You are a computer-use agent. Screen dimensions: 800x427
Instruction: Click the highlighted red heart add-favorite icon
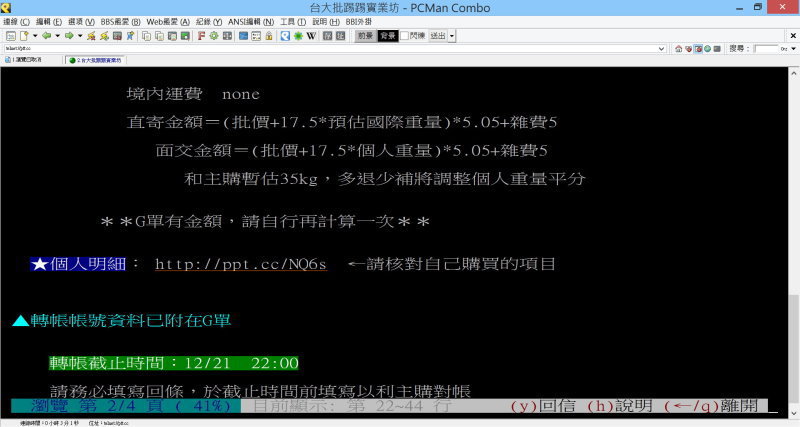698,48
